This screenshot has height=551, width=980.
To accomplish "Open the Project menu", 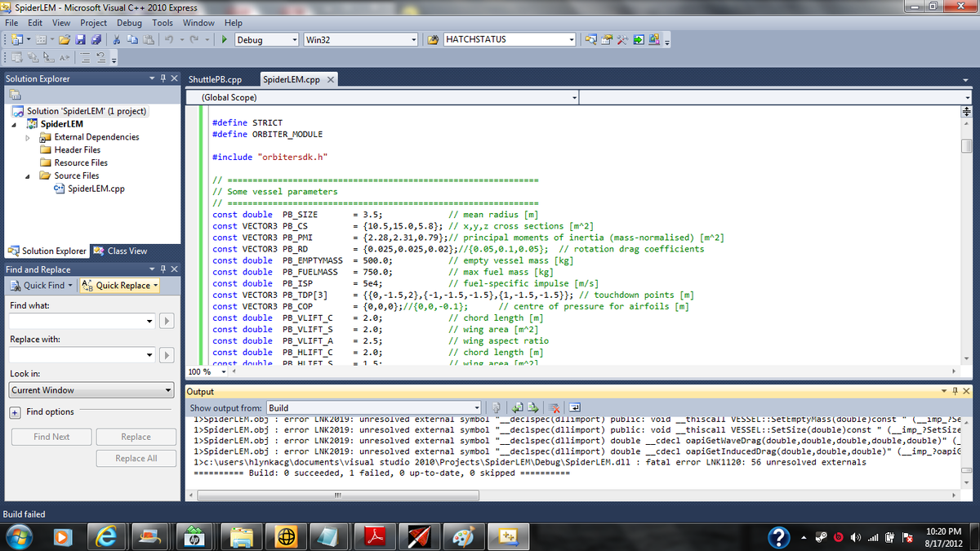I will point(94,23).
